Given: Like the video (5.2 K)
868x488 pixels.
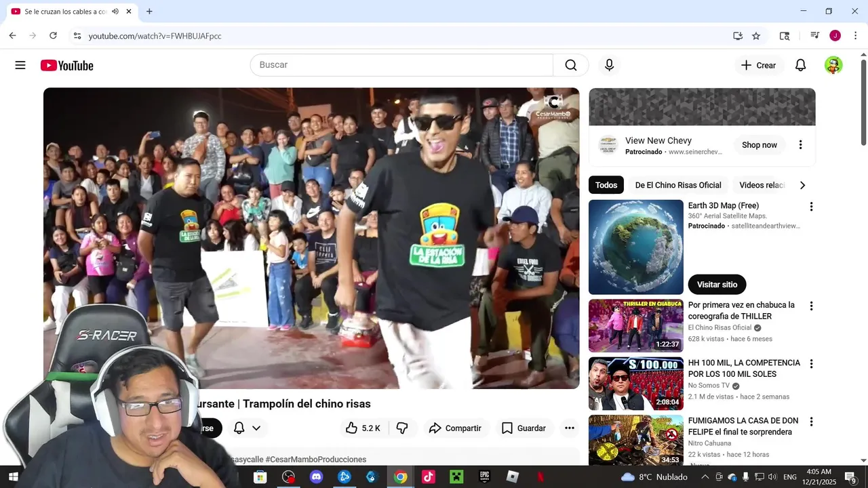Looking at the screenshot, I should (x=363, y=428).
